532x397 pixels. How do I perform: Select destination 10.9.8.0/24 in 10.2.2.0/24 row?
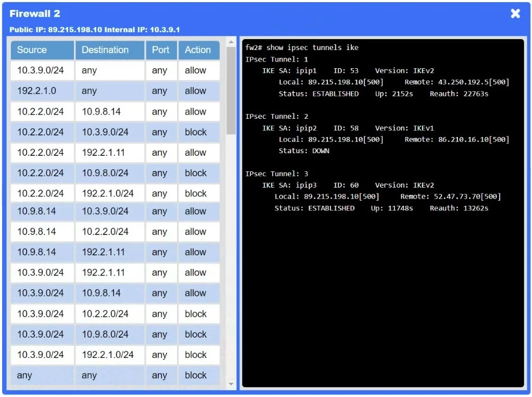tap(109, 173)
